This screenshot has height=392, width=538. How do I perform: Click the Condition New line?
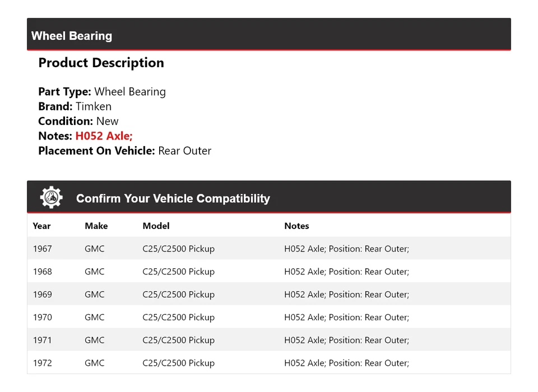click(78, 121)
